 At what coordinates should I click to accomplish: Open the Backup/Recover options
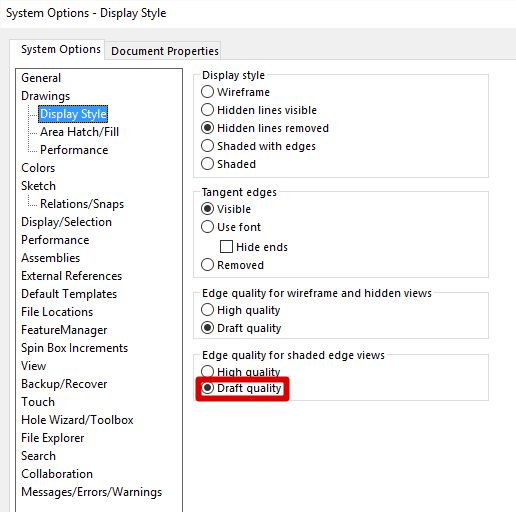(x=64, y=384)
